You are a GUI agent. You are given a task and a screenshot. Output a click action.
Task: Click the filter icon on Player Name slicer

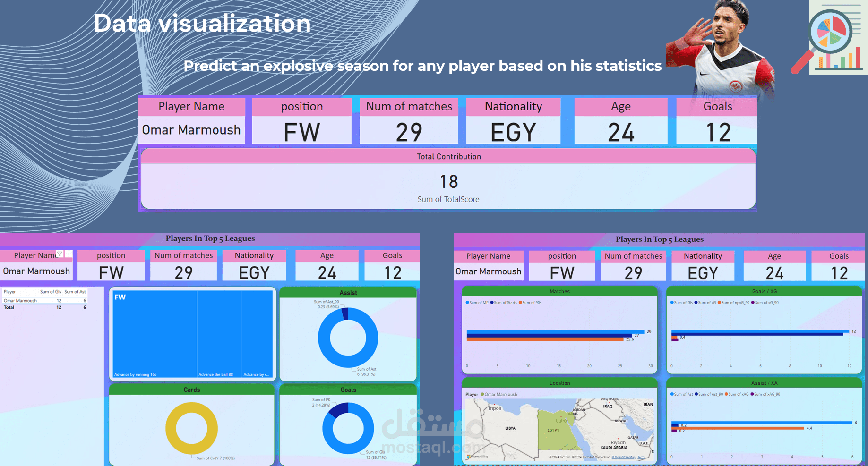point(60,254)
